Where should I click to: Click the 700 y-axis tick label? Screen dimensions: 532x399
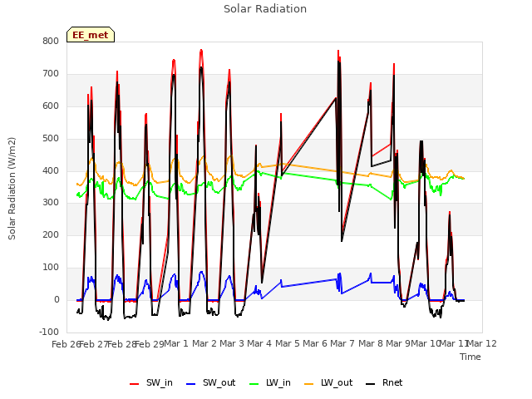click(x=51, y=74)
